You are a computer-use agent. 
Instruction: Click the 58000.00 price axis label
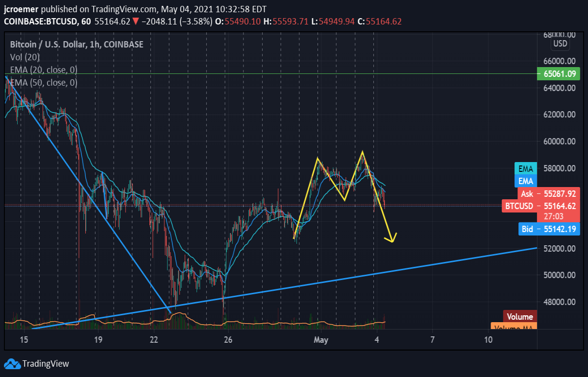(559, 168)
